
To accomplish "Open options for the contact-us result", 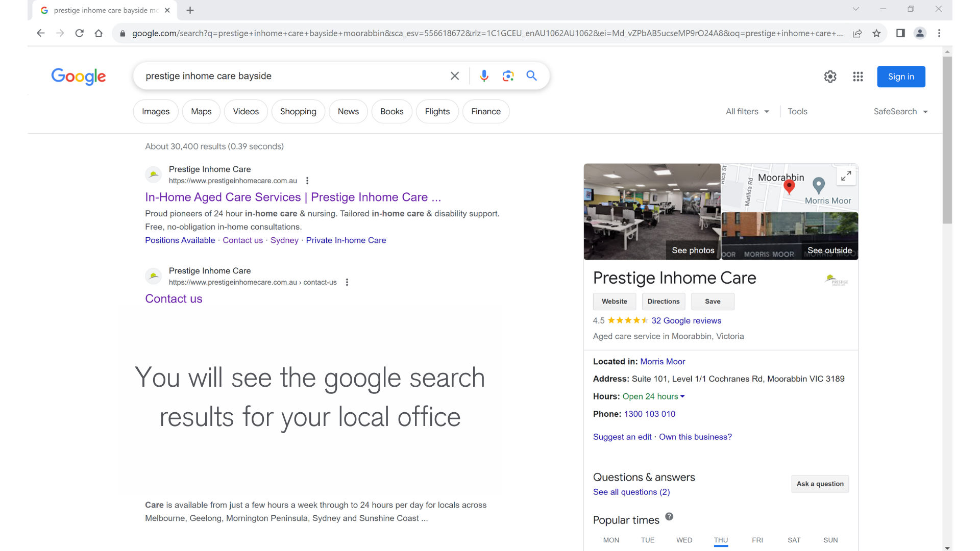I will pyautogui.click(x=347, y=282).
